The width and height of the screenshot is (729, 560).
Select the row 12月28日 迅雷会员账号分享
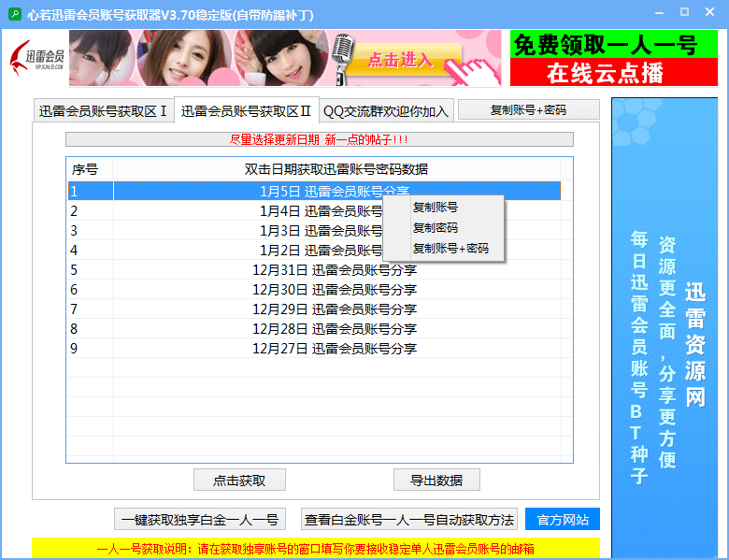(314, 329)
